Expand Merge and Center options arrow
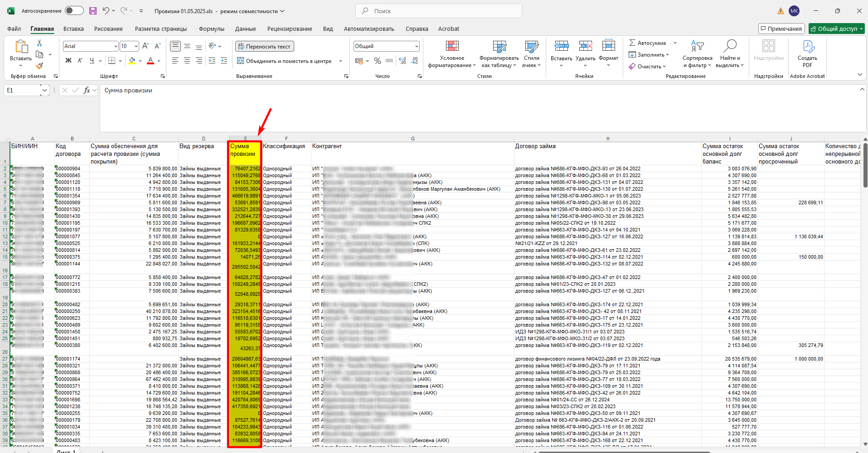 (x=340, y=61)
